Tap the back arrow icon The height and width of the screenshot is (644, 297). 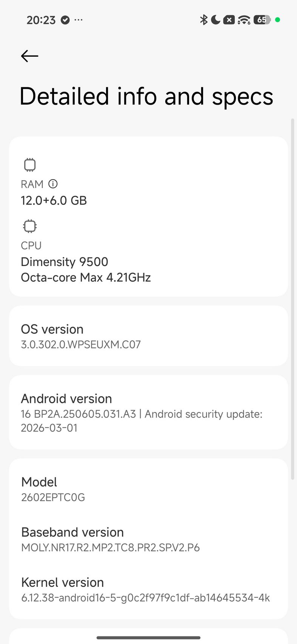click(x=29, y=56)
